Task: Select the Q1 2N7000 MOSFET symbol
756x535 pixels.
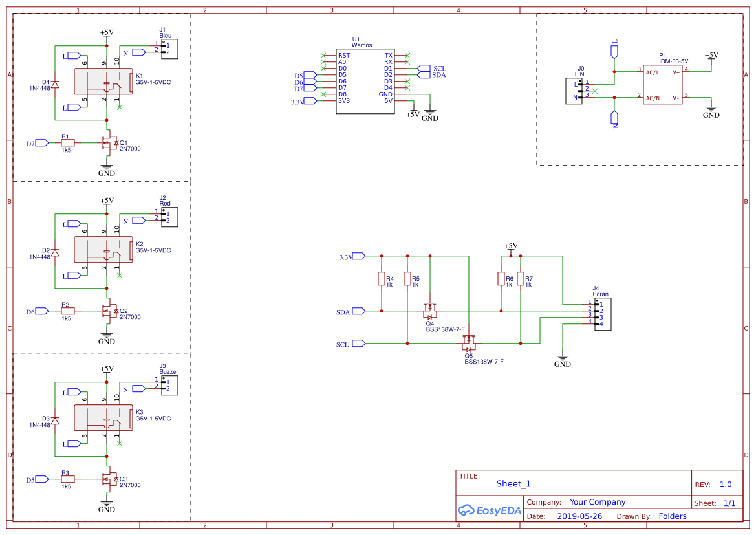Action: coord(110,144)
